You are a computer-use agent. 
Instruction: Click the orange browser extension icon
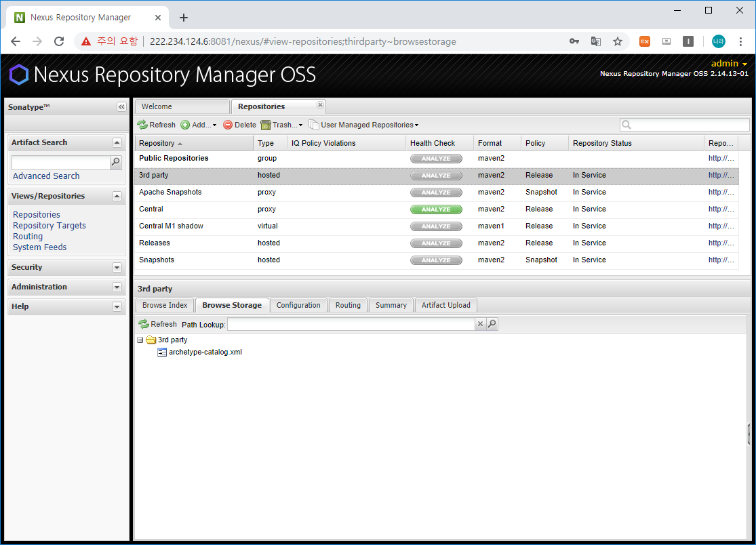point(645,41)
